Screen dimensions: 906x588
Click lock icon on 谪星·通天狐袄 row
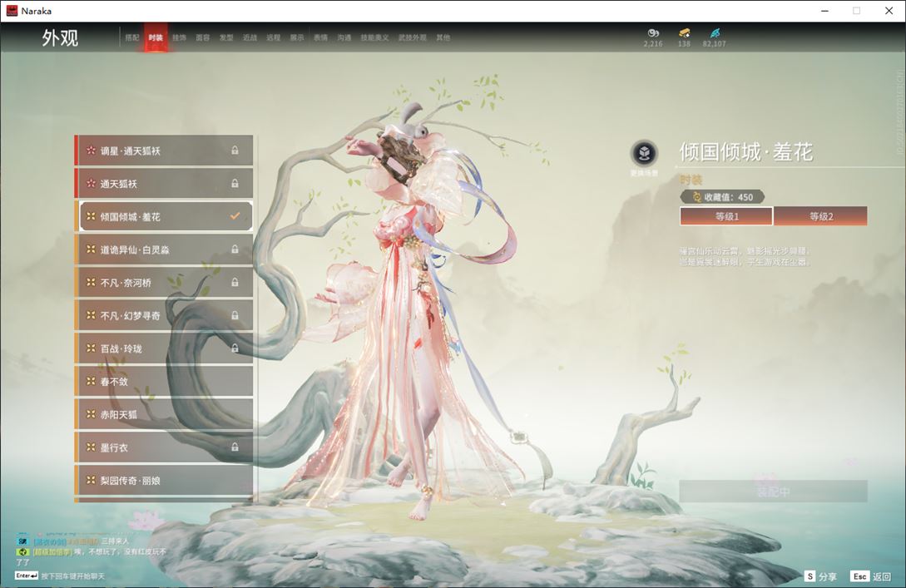[235, 151]
